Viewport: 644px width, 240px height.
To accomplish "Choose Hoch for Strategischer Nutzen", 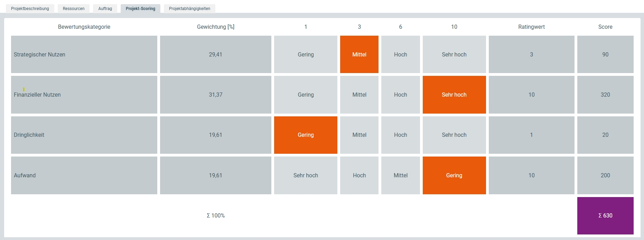I will point(400,54).
